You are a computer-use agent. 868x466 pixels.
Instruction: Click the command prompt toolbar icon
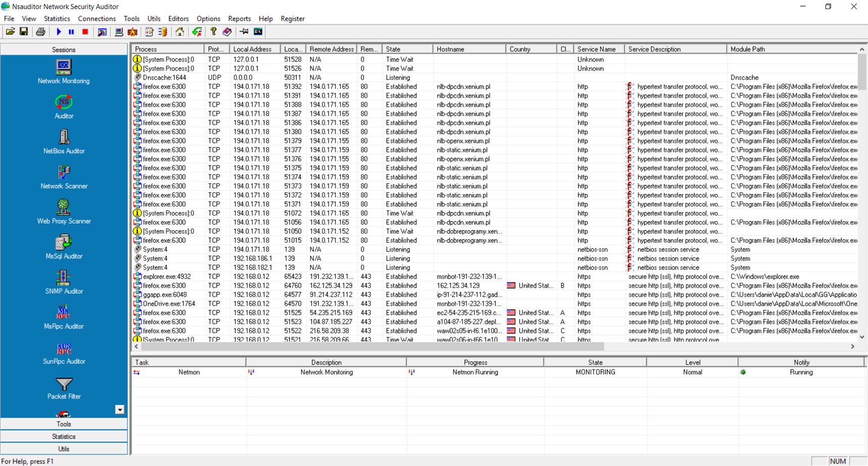[x=258, y=32]
